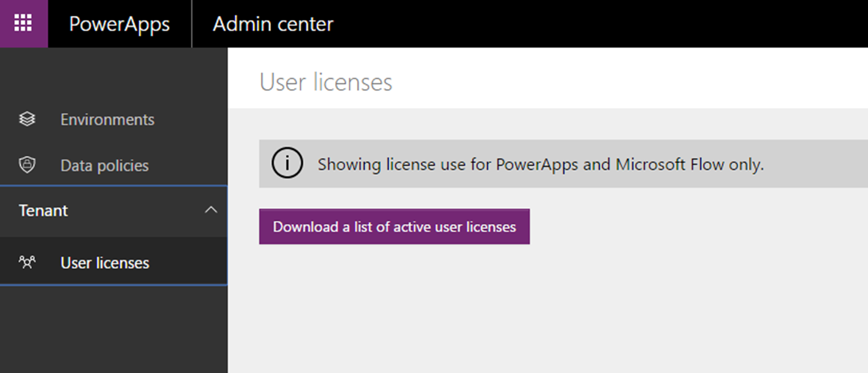The height and width of the screenshot is (373, 868).
Task: Select the Tenant section header label
Action: click(43, 210)
